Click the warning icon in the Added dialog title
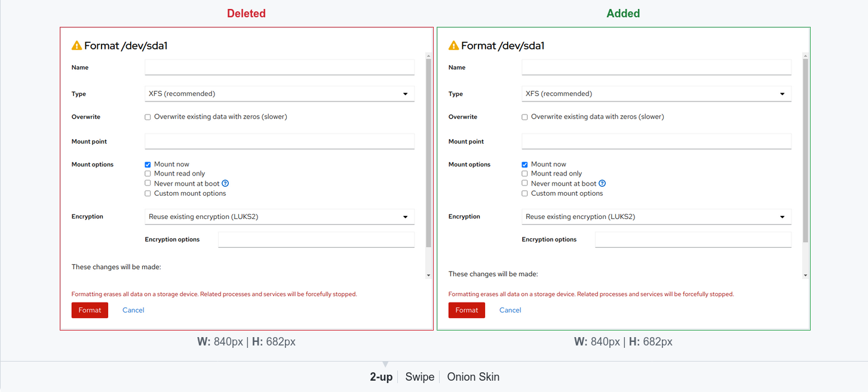 (x=453, y=45)
